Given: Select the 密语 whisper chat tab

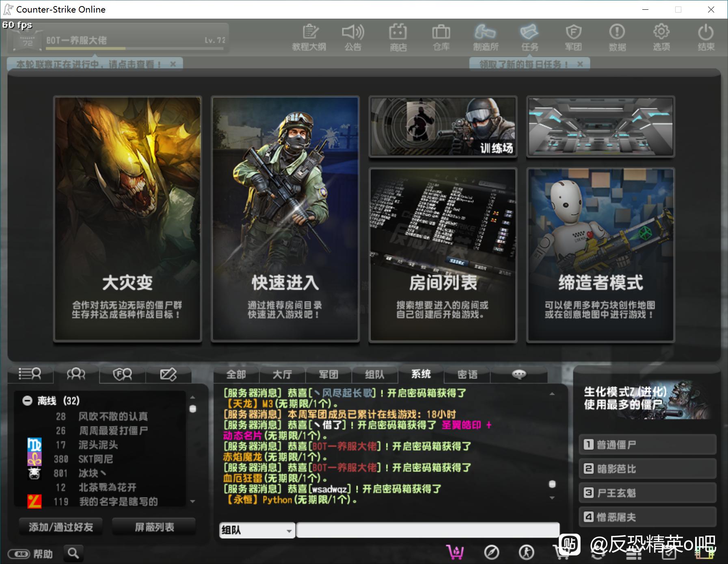Looking at the screenshot, I should pos(467,374).
